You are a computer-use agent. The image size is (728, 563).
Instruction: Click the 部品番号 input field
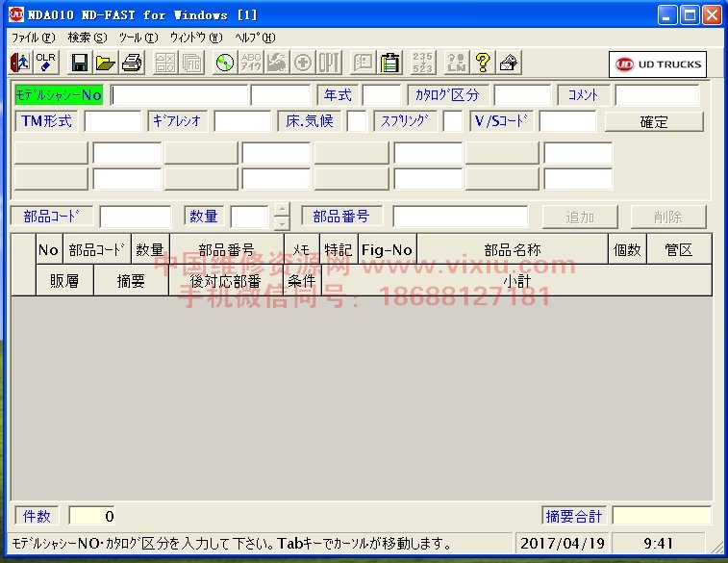(460, 217)
